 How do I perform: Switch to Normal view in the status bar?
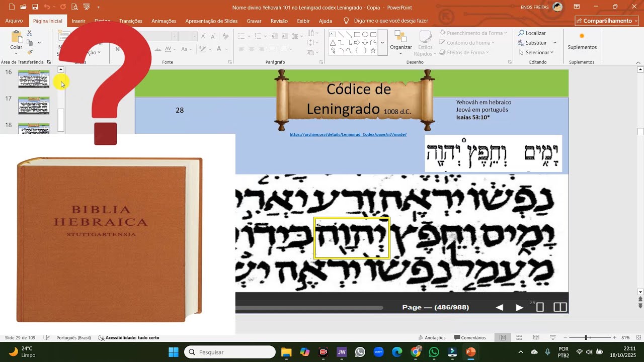pos(503,338)
